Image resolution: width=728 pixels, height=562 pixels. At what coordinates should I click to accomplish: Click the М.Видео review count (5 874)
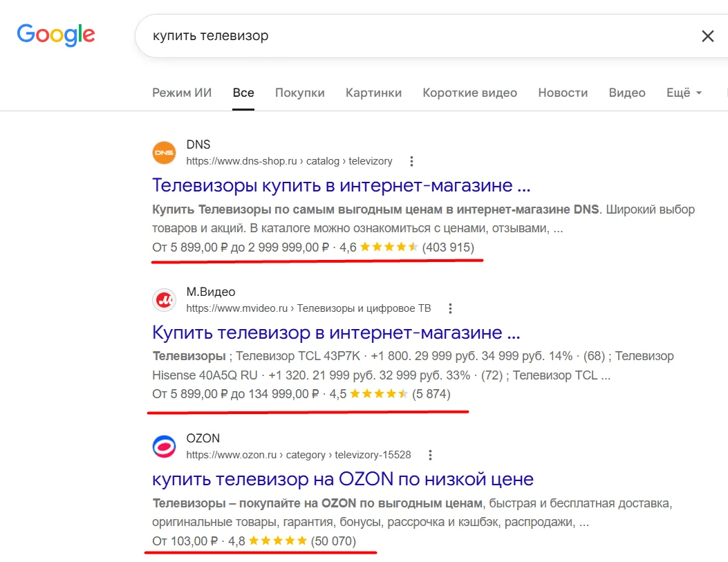pos(431,394)
